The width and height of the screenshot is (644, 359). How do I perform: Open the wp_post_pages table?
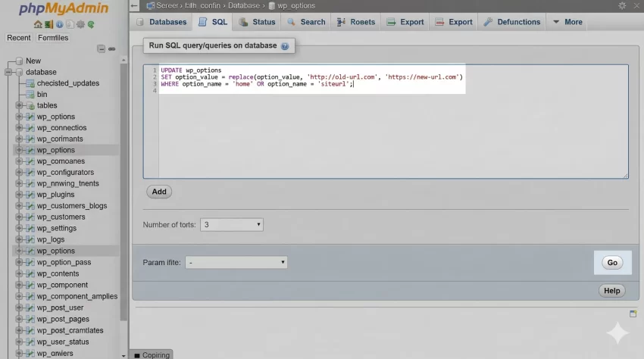(x=63, y=319)
